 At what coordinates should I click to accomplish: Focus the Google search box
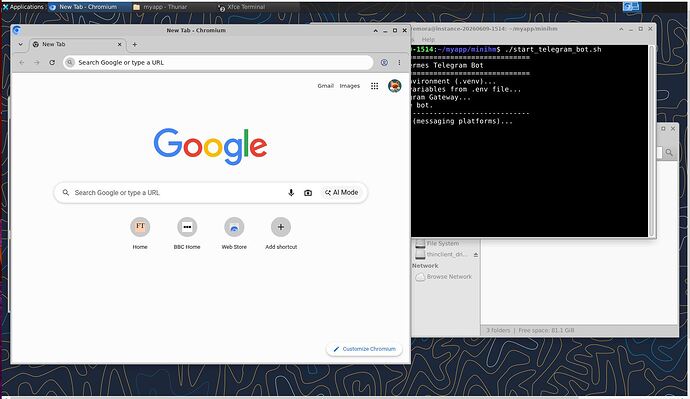point(210,193)
